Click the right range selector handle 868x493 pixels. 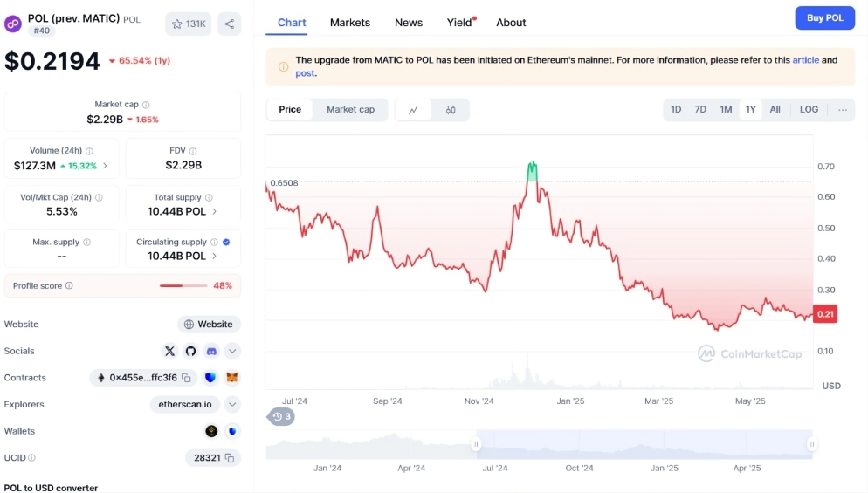[x=812, y=444]
